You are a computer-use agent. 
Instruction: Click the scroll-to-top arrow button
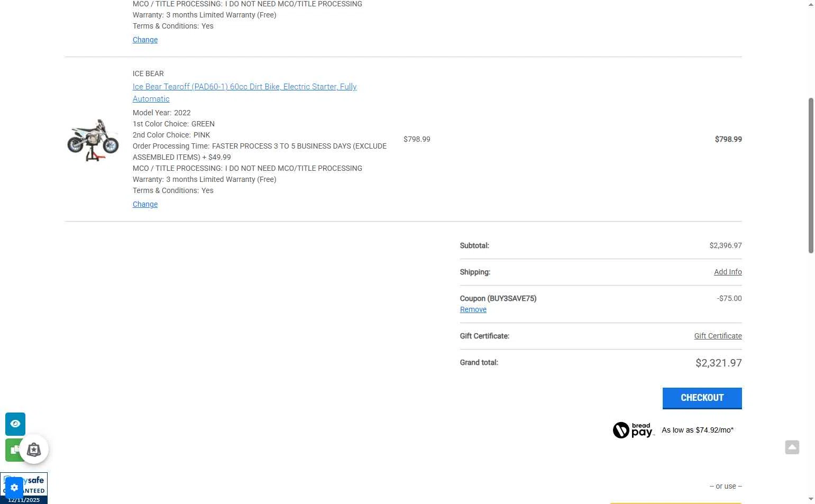coord(792,447)
